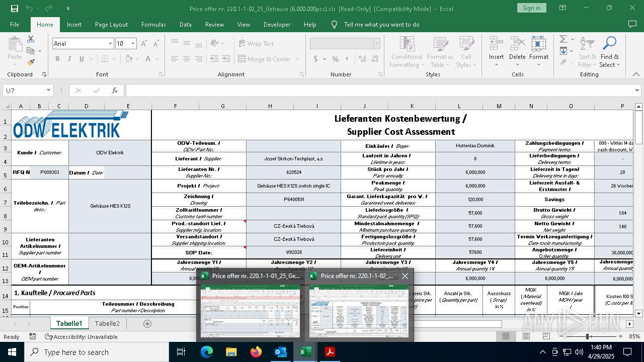Decrease font size with the smaller A icon
This screenshot has height=362, width=644.
click(x=156, y=44)
